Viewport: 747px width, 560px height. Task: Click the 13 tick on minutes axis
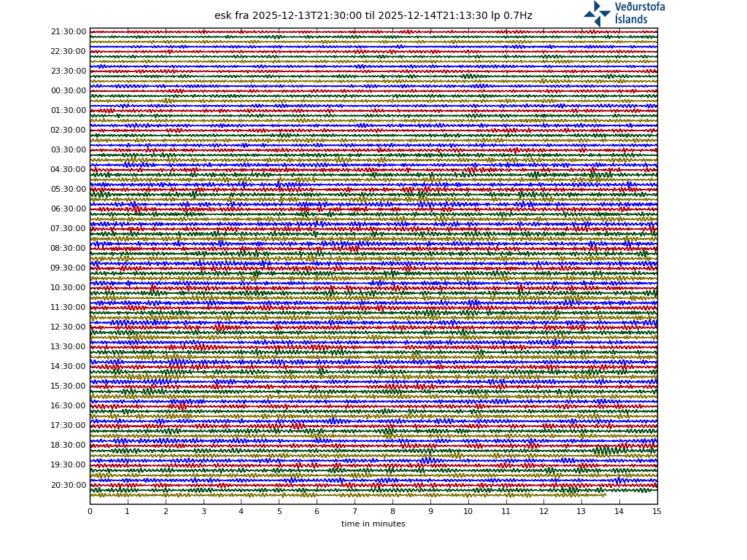click(581, 512)
